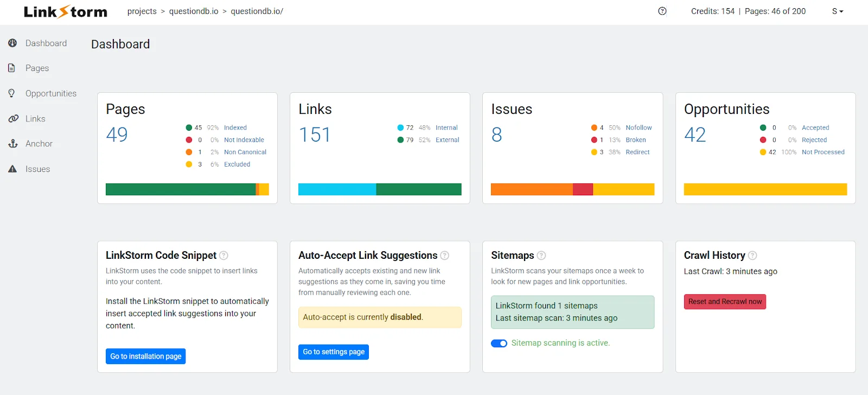This screenshot has width=868, height=395.
Task: Open Links in the sidebar menu
Action: click(35, 118)
